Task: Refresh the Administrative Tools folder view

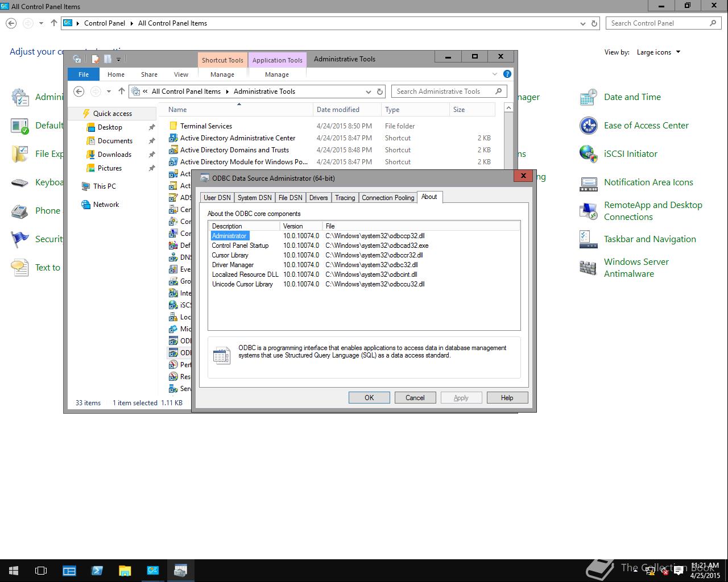Action: click(x=380, y=92)
